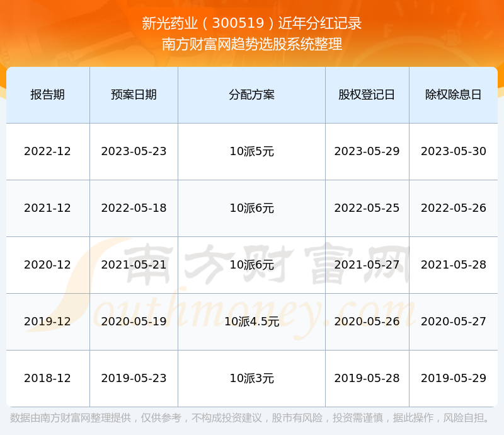Click report period cell 2018-12
The width and height of the screenshot is (504, 435).
48,378
